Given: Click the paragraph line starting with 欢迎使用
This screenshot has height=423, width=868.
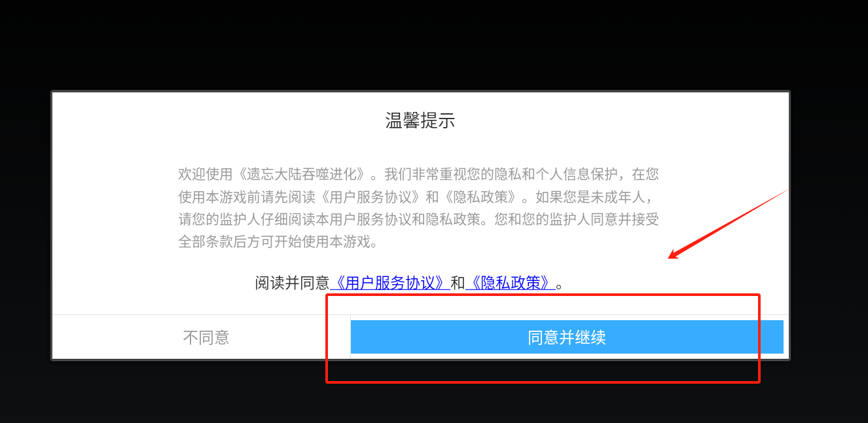Looking at the screenshot, I should click(418, 174).
